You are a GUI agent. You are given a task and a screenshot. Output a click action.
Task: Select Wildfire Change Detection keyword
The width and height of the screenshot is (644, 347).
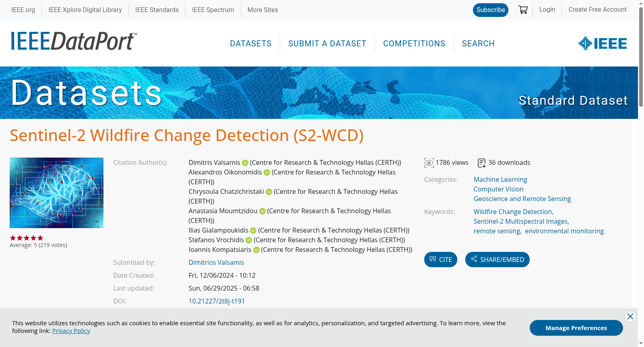coord(513,212)
